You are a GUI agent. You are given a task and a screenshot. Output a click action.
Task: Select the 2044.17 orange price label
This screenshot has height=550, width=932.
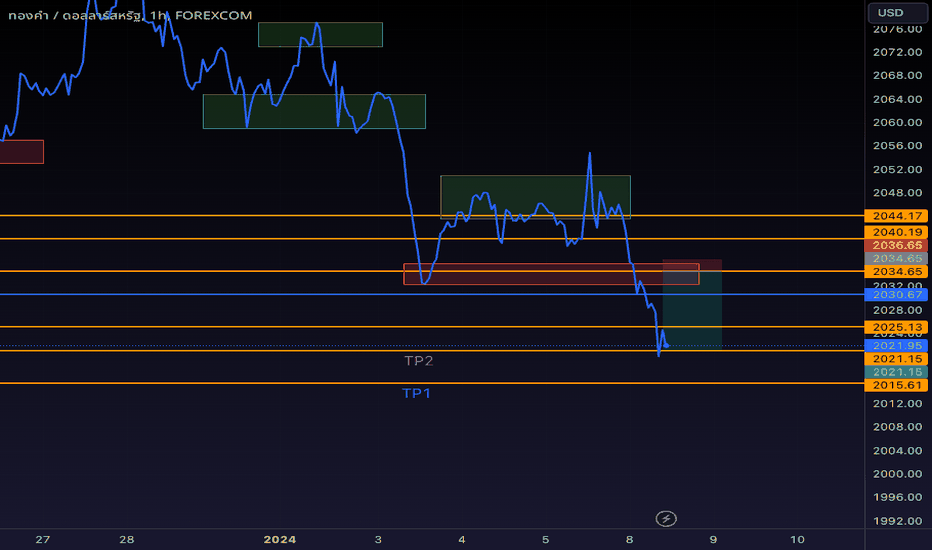tap(897, 216)
